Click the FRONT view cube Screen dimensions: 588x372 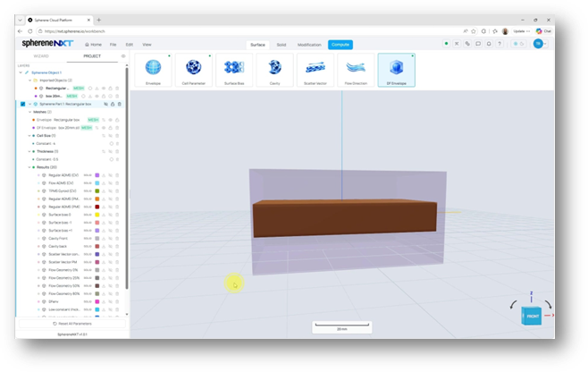click(x=531, y=316)
